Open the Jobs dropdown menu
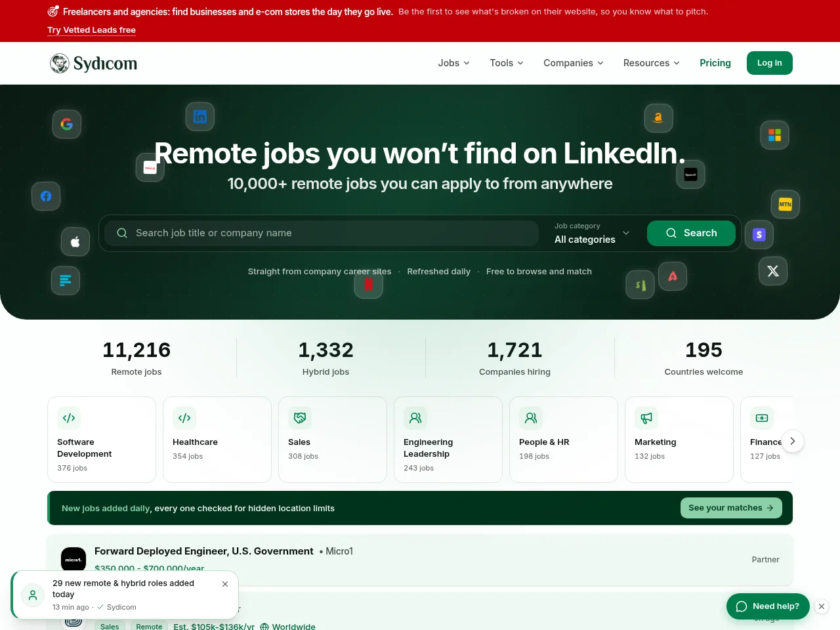The image size is (840, 630). coord(454,63)
